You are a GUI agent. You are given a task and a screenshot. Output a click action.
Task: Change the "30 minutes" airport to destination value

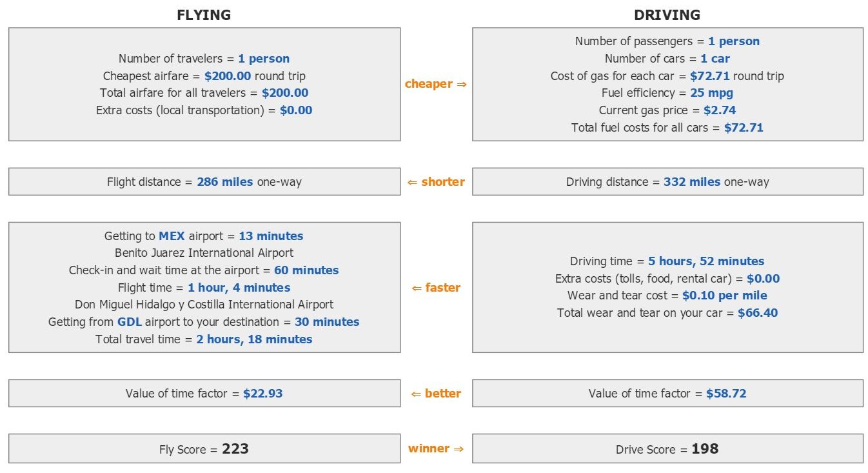[327, 322]
